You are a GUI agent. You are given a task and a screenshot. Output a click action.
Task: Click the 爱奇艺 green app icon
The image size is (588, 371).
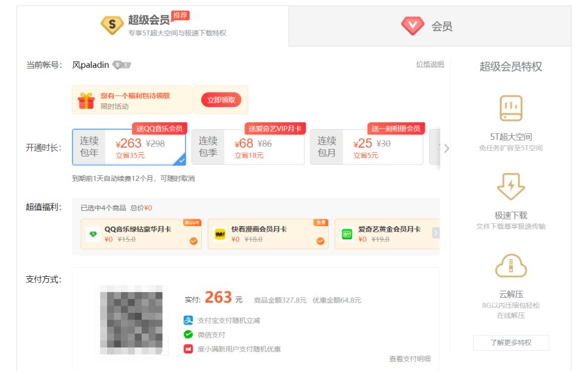coord(347,234)
